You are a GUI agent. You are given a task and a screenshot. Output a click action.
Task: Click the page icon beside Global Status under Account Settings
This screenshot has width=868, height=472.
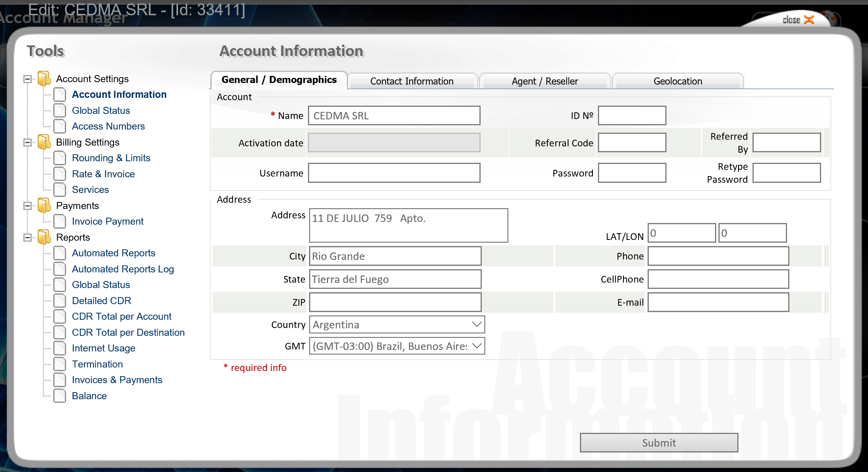point(59,110)
